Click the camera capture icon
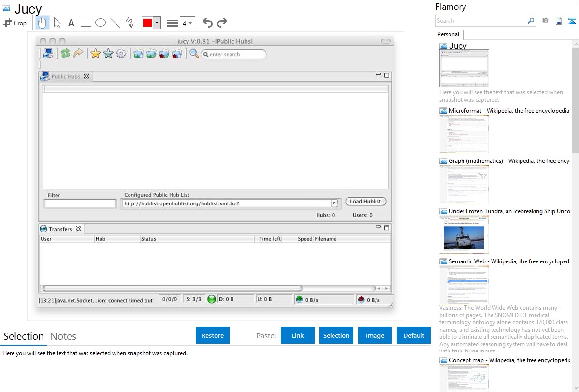Viewport: 579px width, 392px height. [545, 21]
